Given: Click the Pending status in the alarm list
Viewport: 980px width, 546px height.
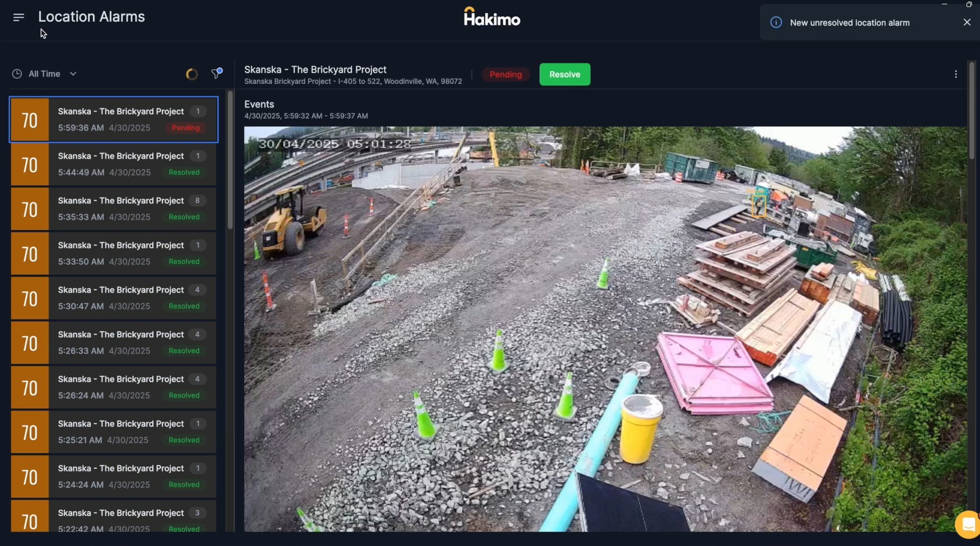Looking at the screenshot, I should click(x=186, y=128).
